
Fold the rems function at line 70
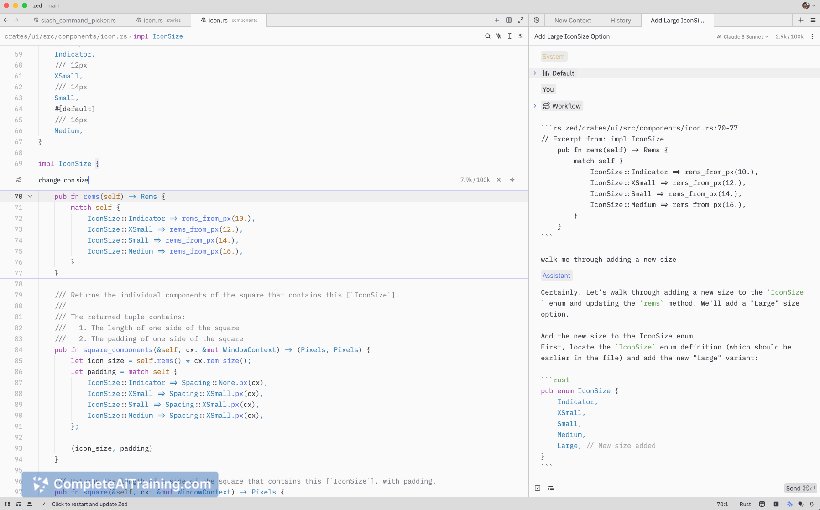(x=30, y=197)
